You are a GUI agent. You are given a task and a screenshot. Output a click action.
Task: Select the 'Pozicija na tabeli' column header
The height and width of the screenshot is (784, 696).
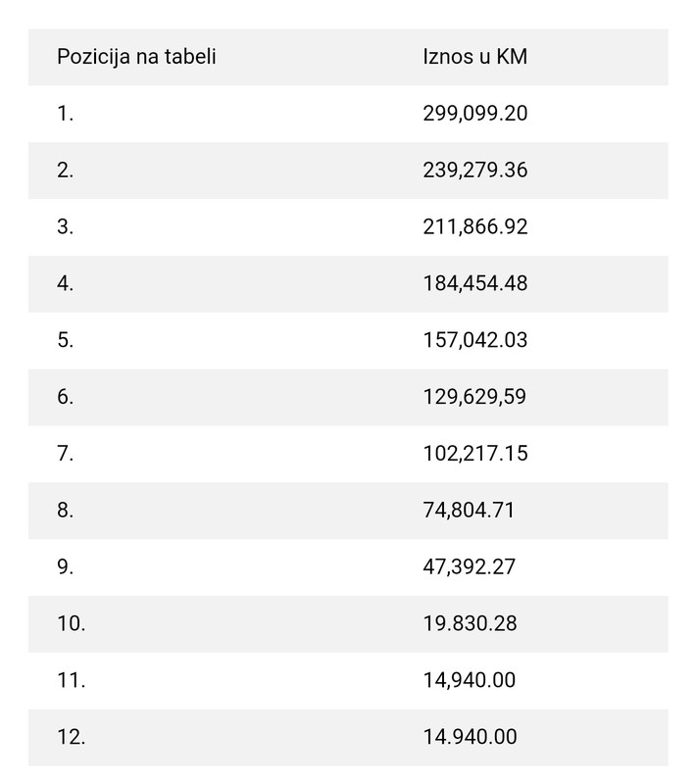[136, 57]
